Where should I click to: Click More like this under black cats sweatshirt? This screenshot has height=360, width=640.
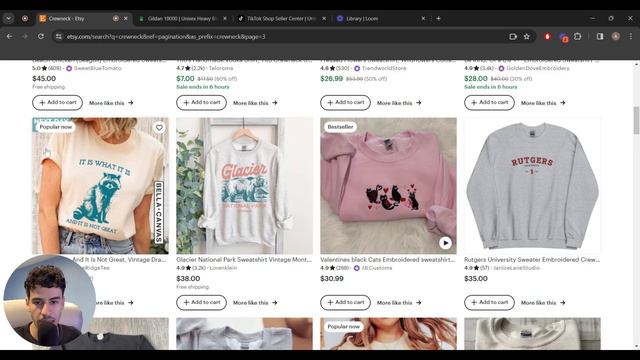(x=399, y=303)
